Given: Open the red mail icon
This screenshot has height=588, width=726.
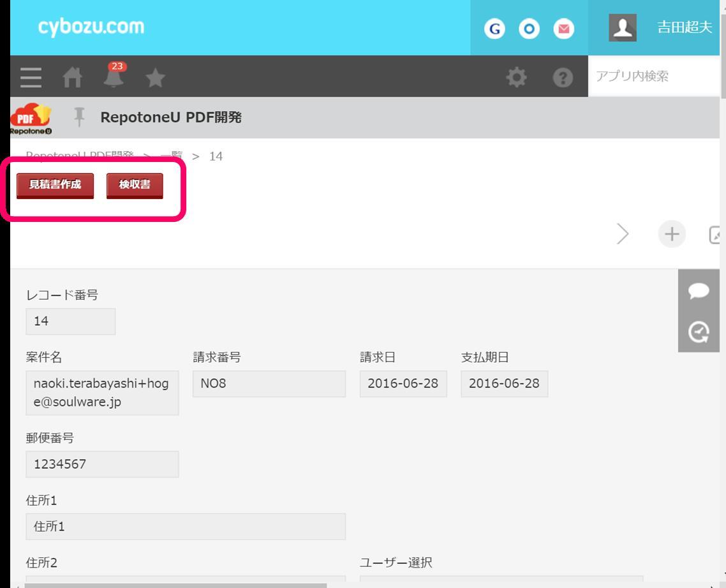Looking at the screenshot, I should coord(563,29).
